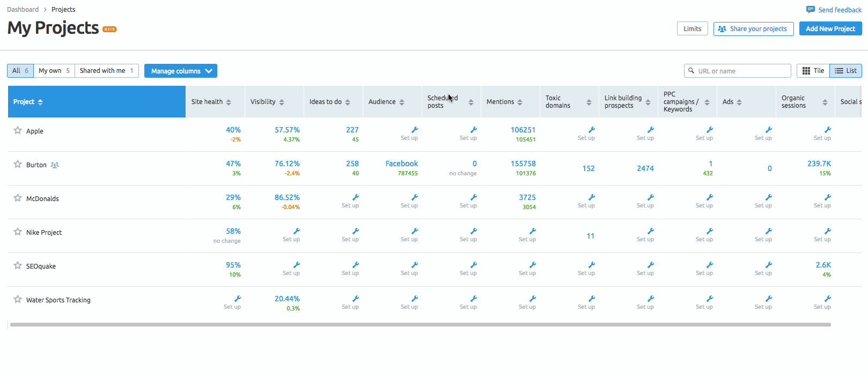
Task: Switch to Tile view
Action: tap(813, 71)
